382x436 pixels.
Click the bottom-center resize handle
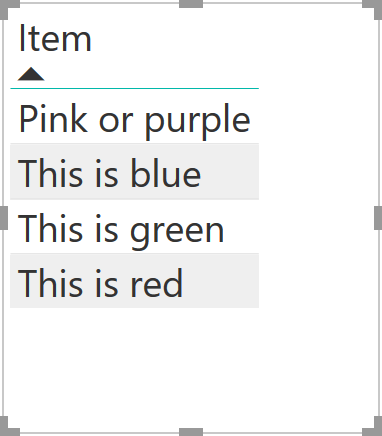click(x=191, y=432)
